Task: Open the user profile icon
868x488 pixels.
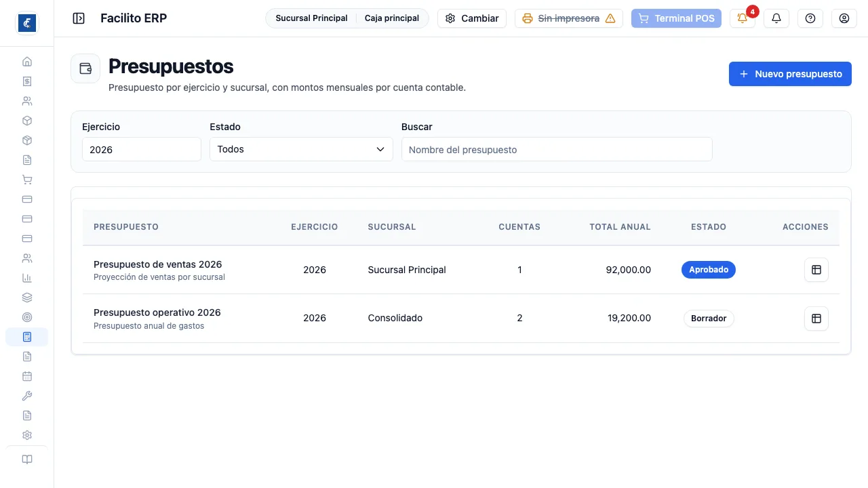Action: click(844, 18)
